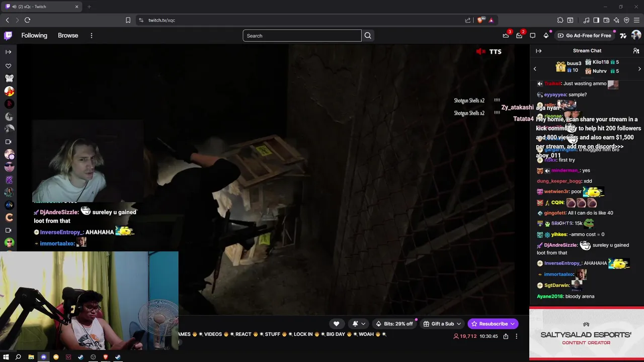
Task: Open stream more options menu
Action: (516, 336)
